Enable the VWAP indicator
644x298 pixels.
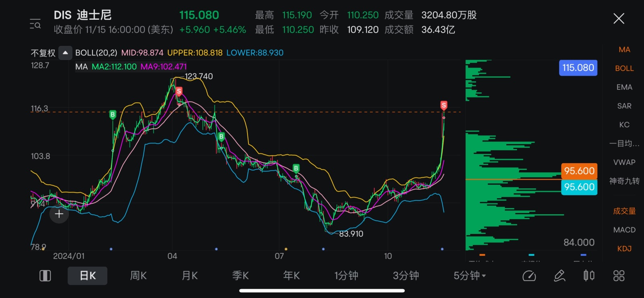(x=624, y=162)
